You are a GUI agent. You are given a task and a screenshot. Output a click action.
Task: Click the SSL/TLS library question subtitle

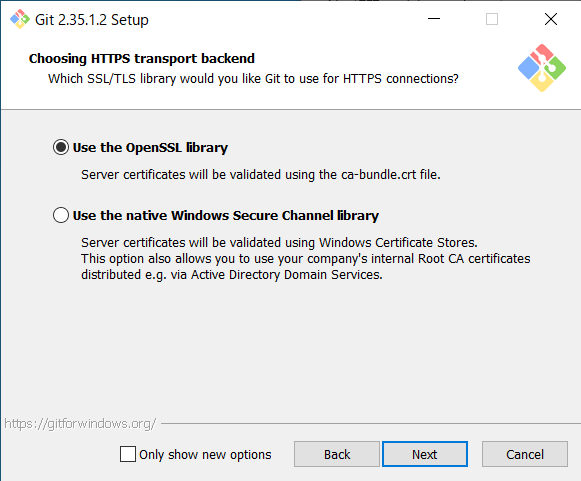tap(253, 79)
